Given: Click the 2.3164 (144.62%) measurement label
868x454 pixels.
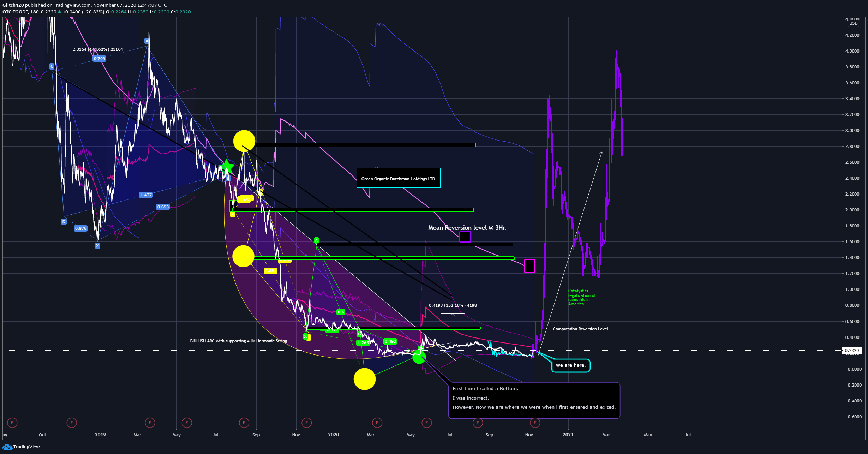Looking at the screenshot, I should (98, 49).
